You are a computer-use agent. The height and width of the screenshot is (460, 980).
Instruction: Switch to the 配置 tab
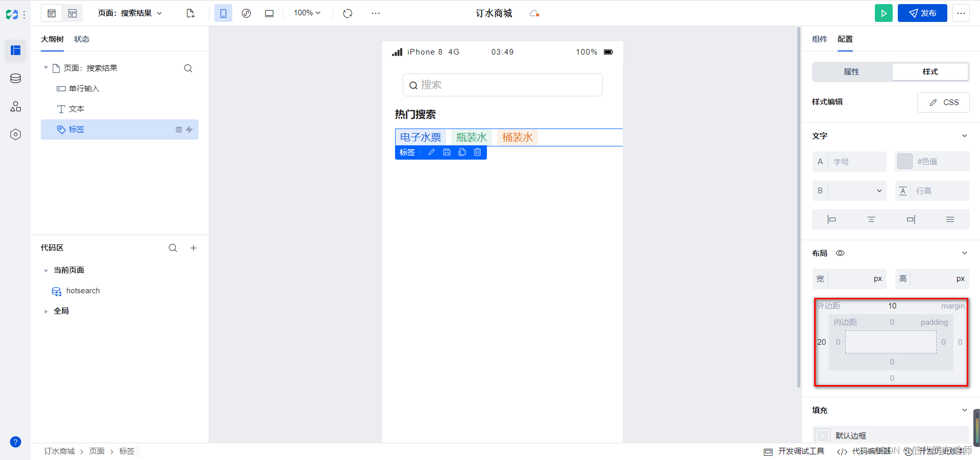point(845,39)
